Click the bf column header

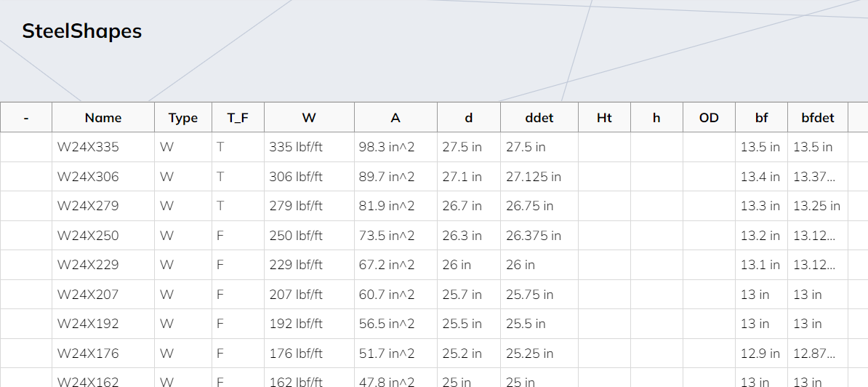[762, 117]
